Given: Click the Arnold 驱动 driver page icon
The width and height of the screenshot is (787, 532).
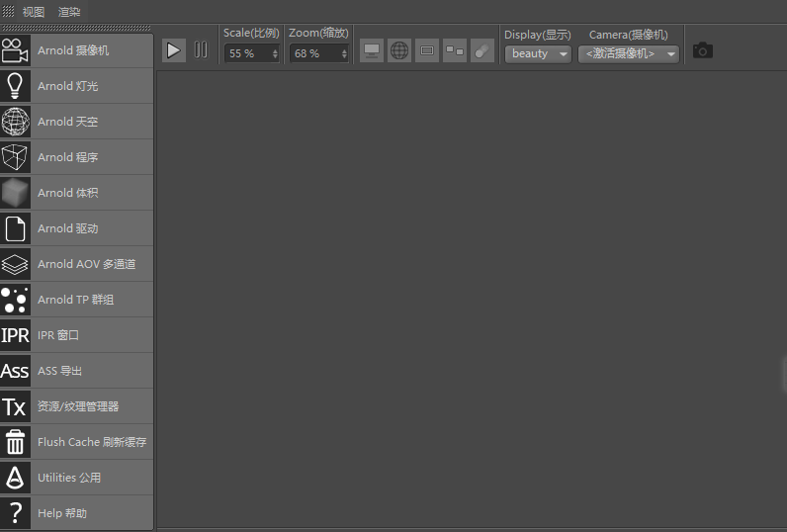Looking at the screenshot, I should pos(15,228).
